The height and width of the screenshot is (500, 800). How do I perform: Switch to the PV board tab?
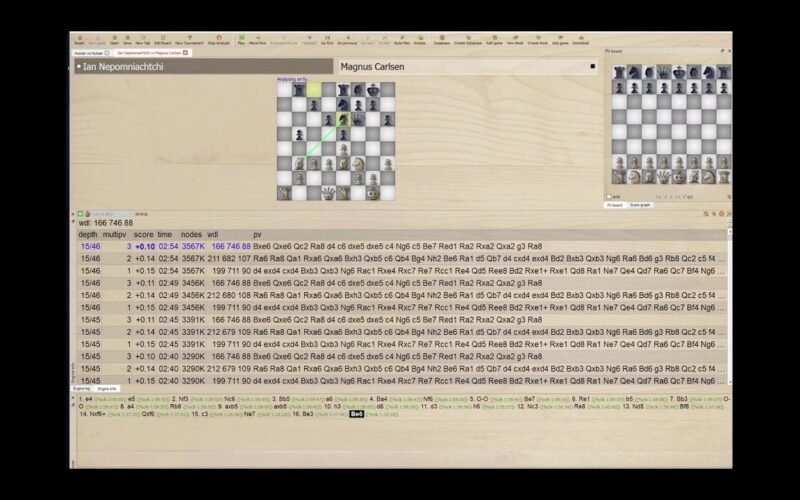click(615, 205)
